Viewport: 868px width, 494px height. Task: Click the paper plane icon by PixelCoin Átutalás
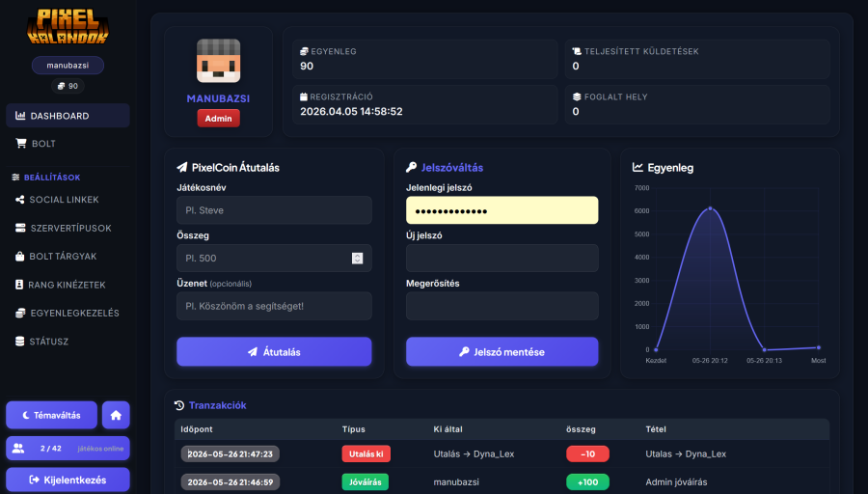[x=181, y=167]
